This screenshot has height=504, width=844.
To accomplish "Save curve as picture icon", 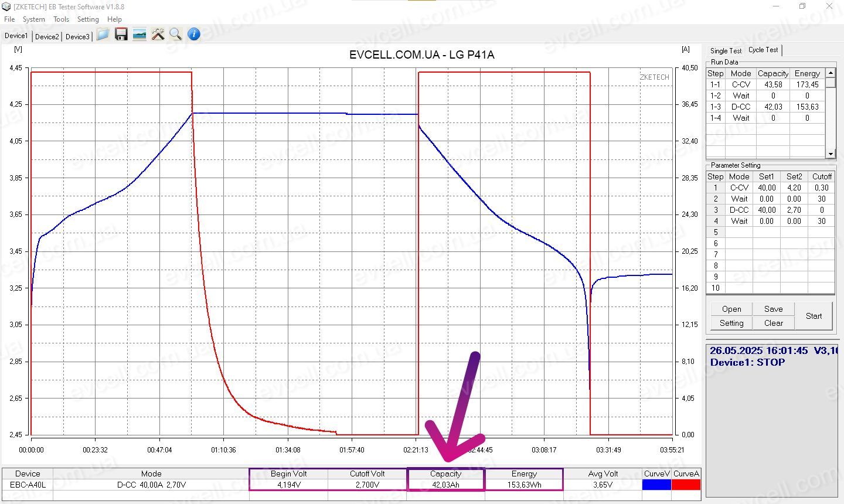I will click(139, 35).
